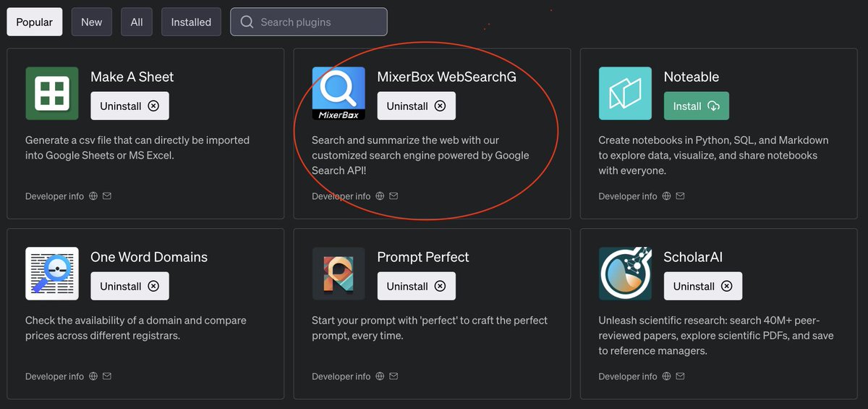Uninstall the Prompt Perfect plugin
Image resolution: width=868 pixels, height=409 pixels.
(x=416, y=286)
